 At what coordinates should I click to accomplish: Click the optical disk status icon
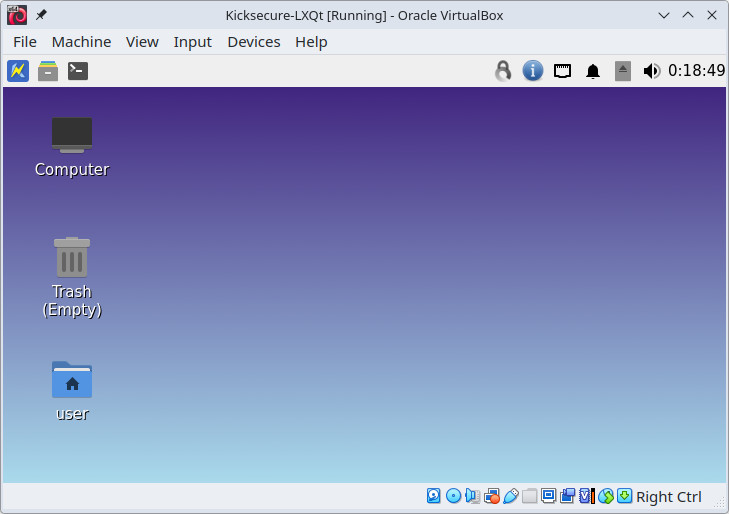click(453, 496)
